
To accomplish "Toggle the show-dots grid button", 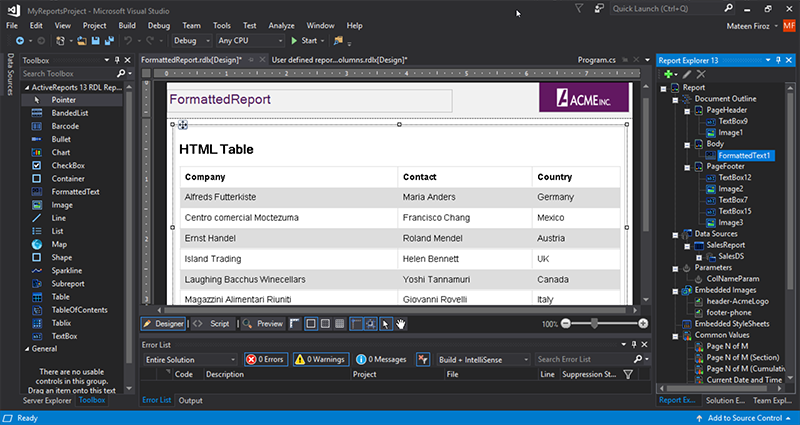I will click(x=325, y=324).
